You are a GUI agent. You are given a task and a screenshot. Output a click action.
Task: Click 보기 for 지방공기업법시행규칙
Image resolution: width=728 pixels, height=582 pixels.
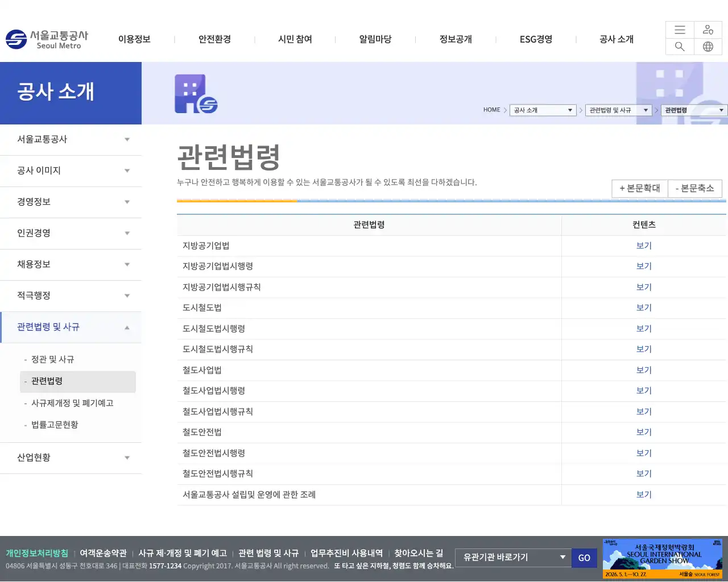(644, 288)
